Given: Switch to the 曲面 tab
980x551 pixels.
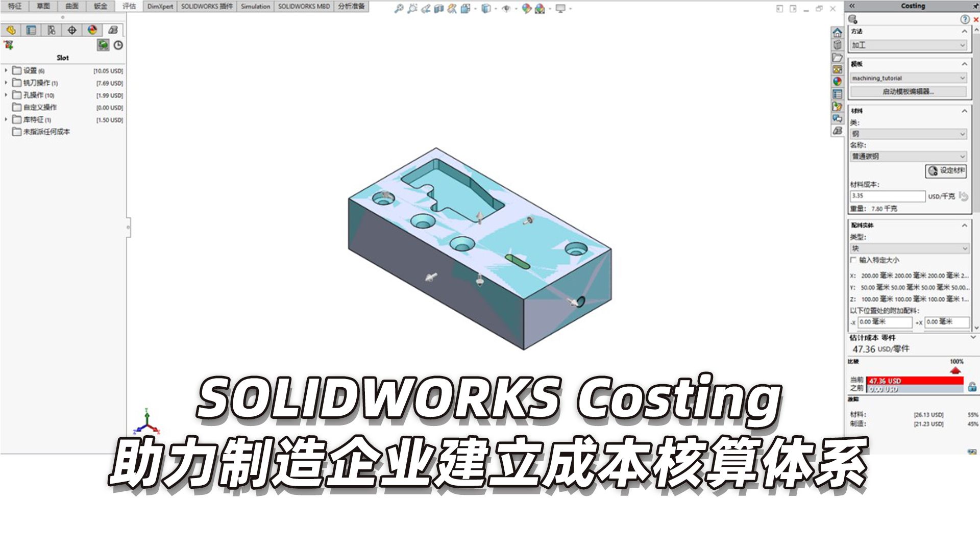Looking at the screenshot, I should 72,6.
